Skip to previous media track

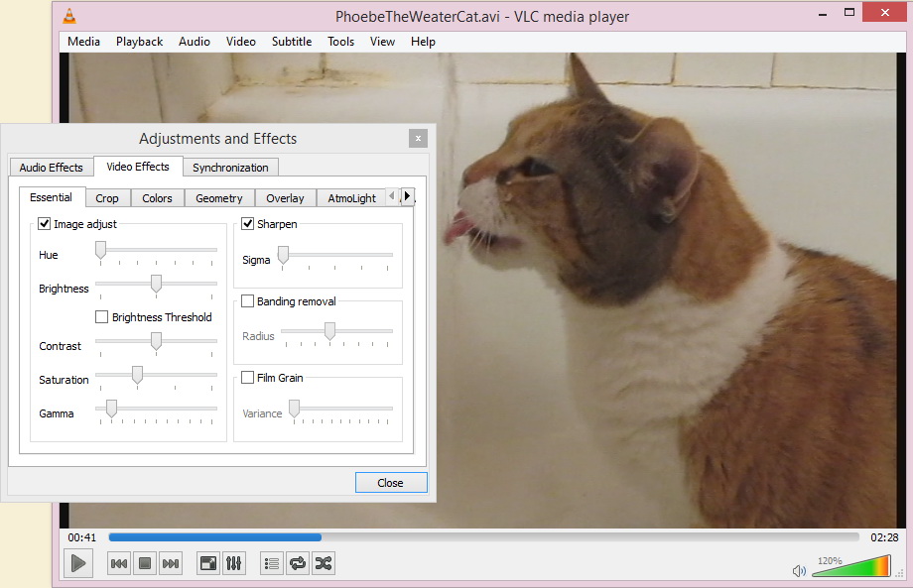pos(119,563)
